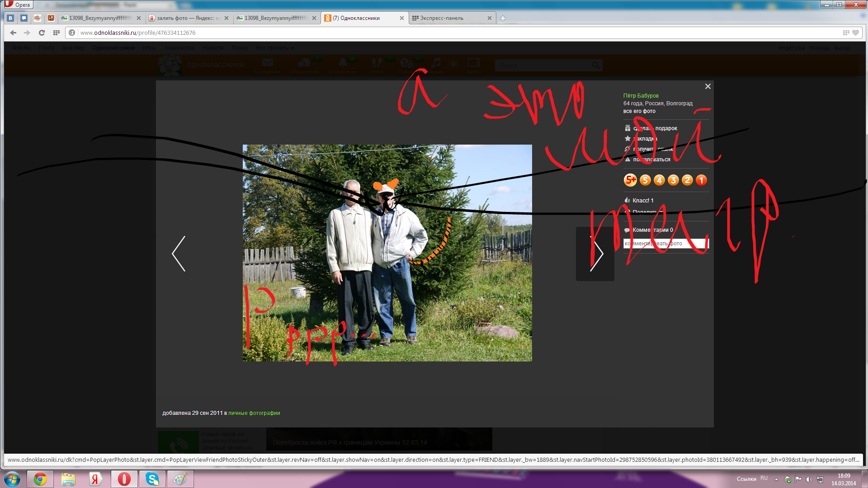This screenshot has height=488, width=868.
Task: Expand the Все проекты dropdown
Action: click(x=275, y=48)
